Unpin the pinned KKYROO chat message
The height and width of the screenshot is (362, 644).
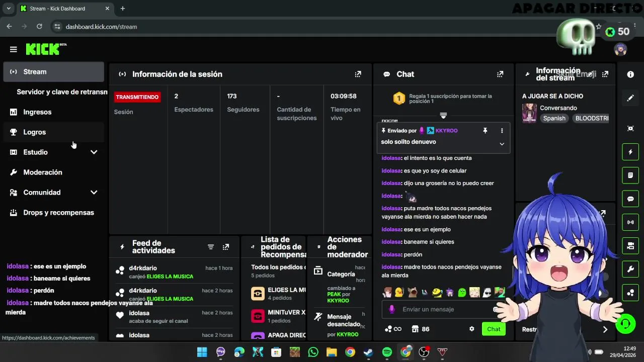tap(485, 131)
